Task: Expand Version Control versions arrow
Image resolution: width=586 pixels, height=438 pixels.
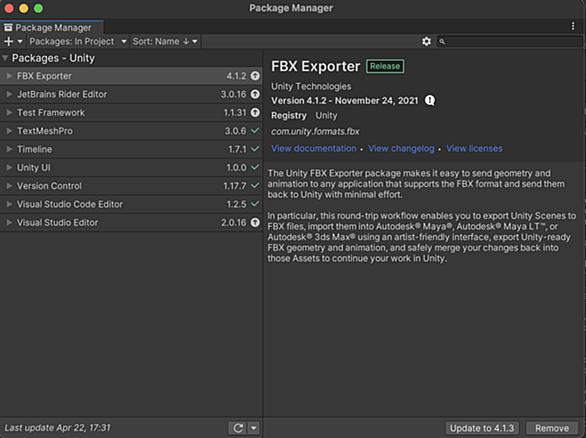Action: (x=9, y=186)
